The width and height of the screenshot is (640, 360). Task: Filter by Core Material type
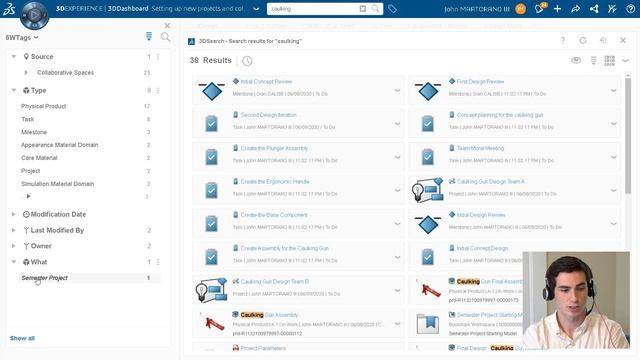click(x=39, y=158)
